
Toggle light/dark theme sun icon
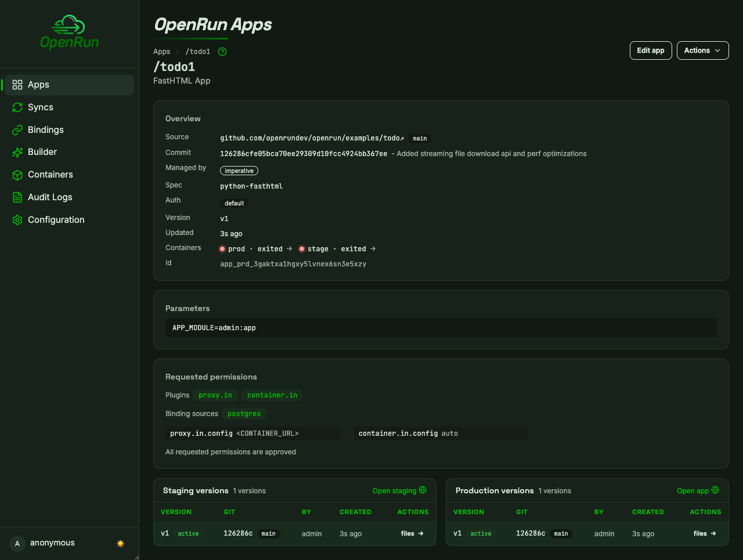[x=120, y=544]
